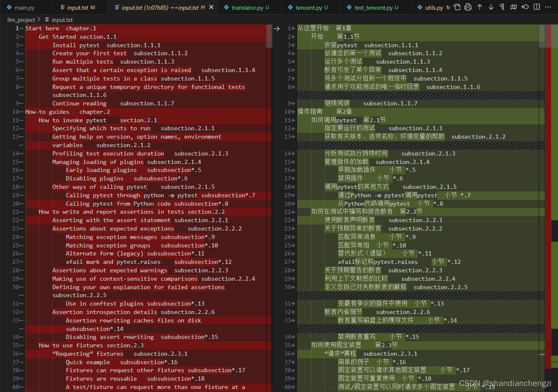Click "Quick example subsubsection*.16" line
This screenshot has width=558, height=392.
pos(121,362)
